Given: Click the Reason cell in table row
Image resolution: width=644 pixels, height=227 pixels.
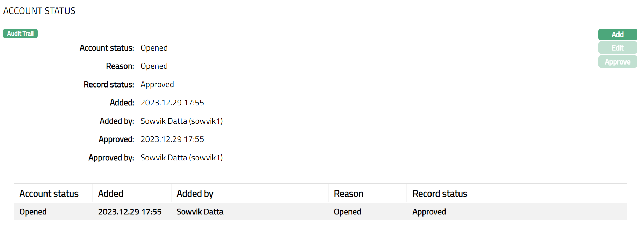Looking at the screenshot, I should point(347,212).
